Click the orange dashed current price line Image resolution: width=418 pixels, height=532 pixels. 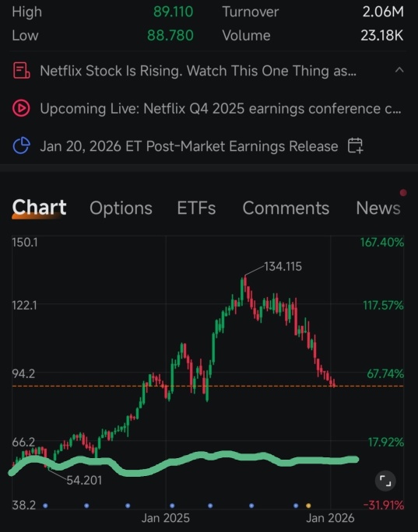pos(208,386)
